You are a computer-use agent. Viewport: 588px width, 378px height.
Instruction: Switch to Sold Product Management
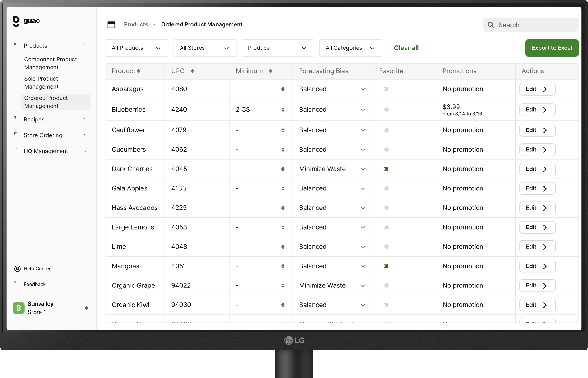coord(41,83)
